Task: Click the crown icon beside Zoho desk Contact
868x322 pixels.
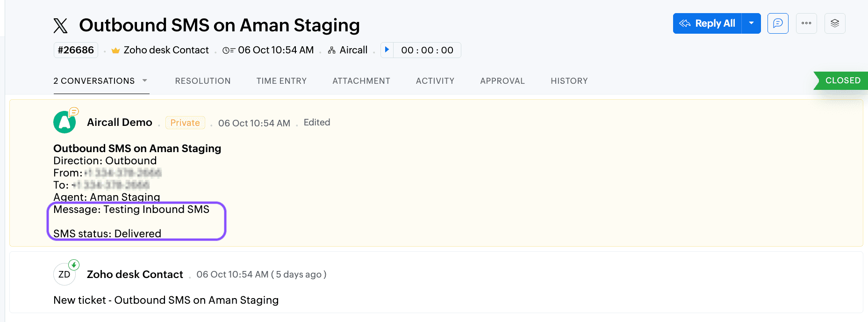Action: [x=116, y=51]
